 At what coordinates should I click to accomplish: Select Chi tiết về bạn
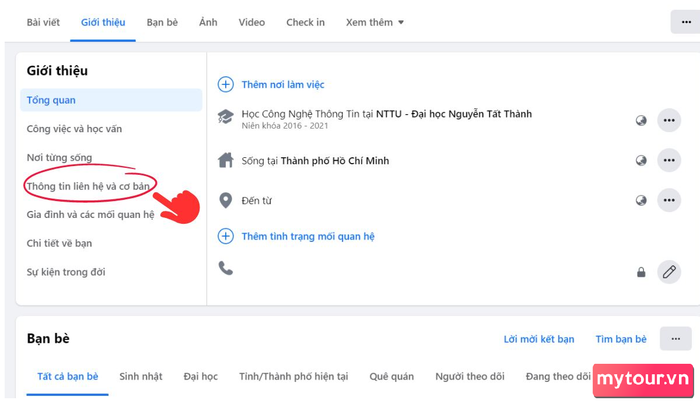(59, 243)
